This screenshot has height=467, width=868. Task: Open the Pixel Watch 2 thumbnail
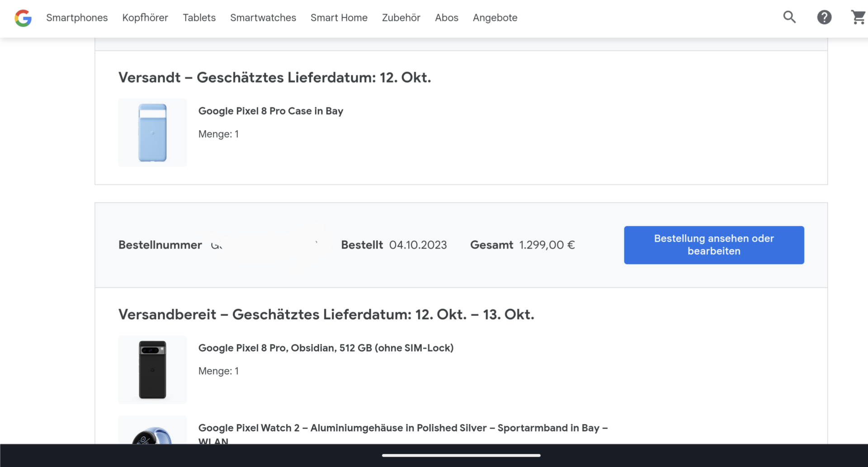152,430
